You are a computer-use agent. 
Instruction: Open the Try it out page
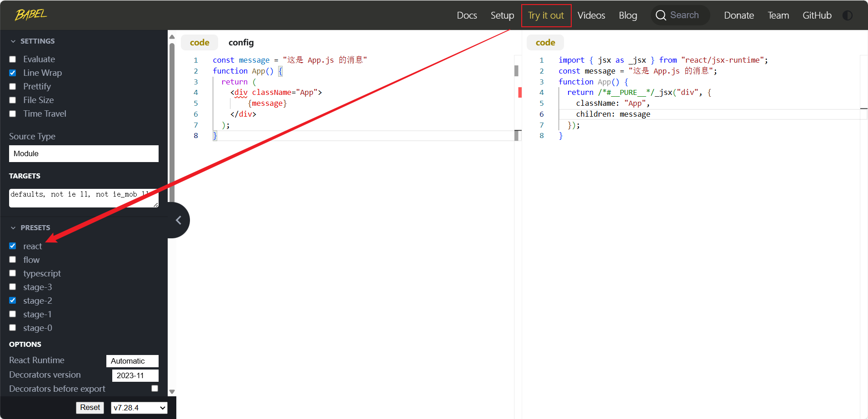[546, 15]
